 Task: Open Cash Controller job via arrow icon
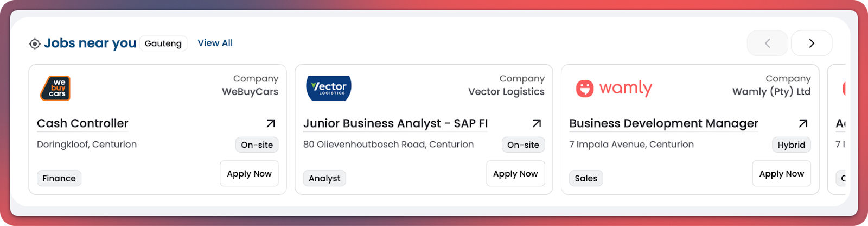pos(270,124)
